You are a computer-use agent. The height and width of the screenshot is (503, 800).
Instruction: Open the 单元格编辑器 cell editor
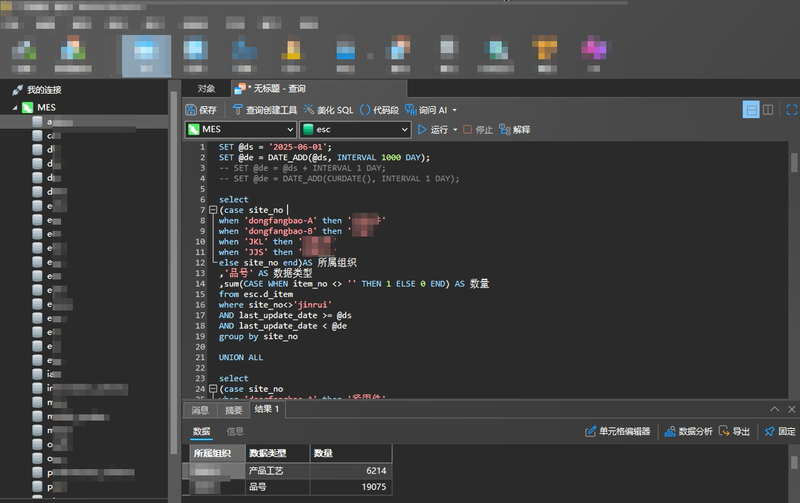click(617, 432)
